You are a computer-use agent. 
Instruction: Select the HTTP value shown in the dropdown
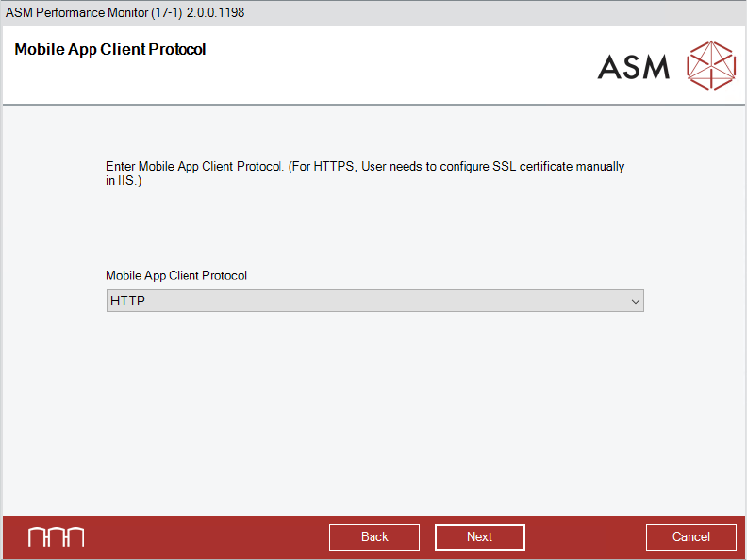click(x=127, y=302)
